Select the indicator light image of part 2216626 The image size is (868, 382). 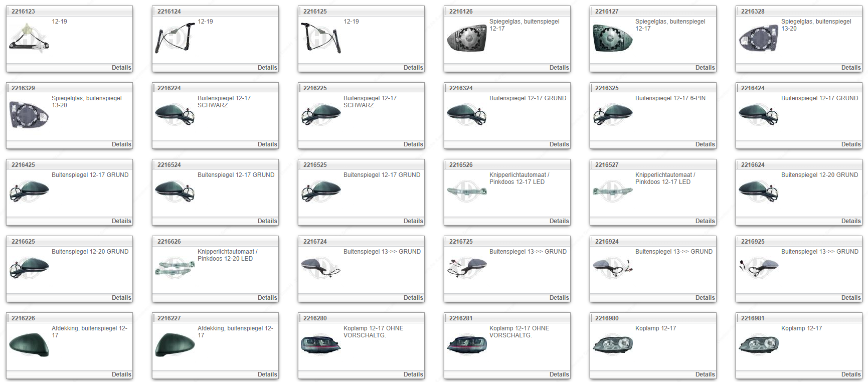click(x=175, y=268)
